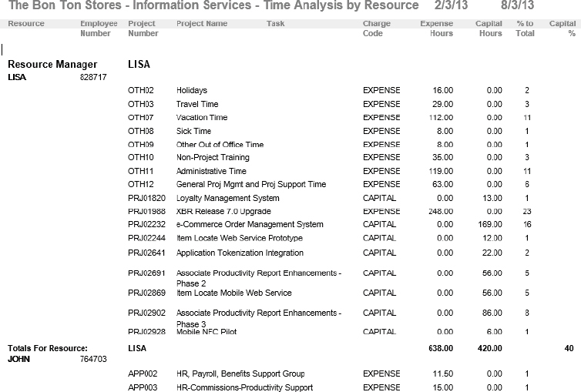Click capital hours value 22.00
This screenshot has width=581, height=392.
click(x=492, y=253)
